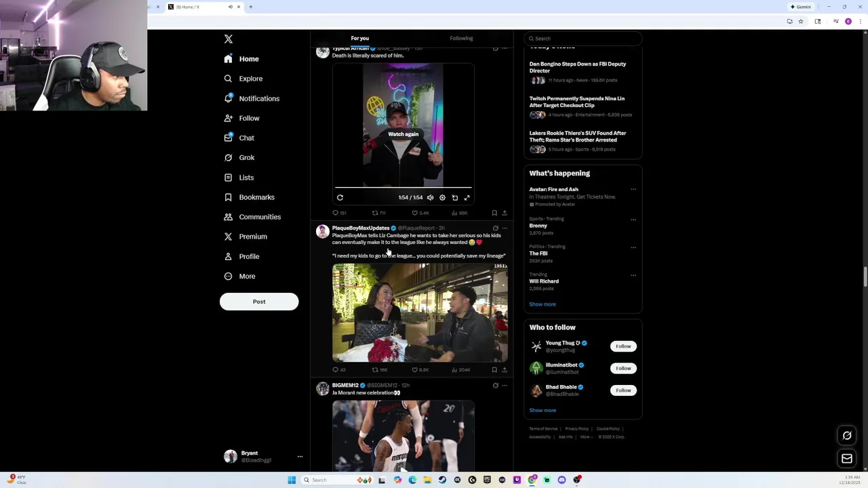The width and height of the screenshot is (868, 488).
Task: Click the Post button
Action: pyautogui.click(x=259, y=302)
